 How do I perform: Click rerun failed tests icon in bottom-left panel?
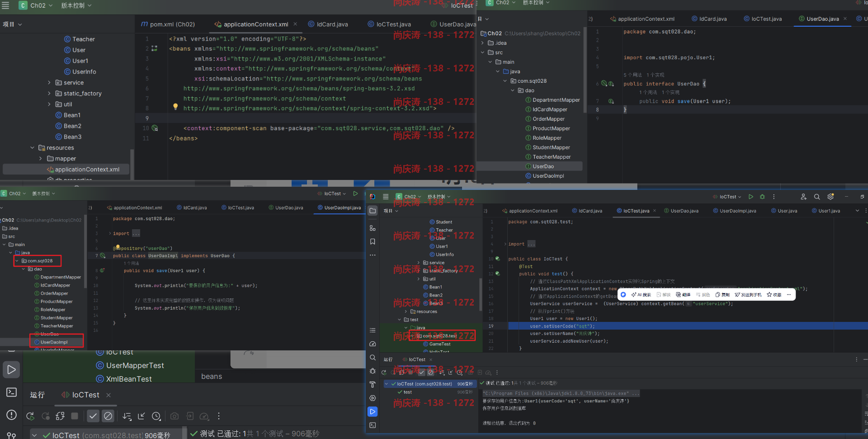[46, 416]
